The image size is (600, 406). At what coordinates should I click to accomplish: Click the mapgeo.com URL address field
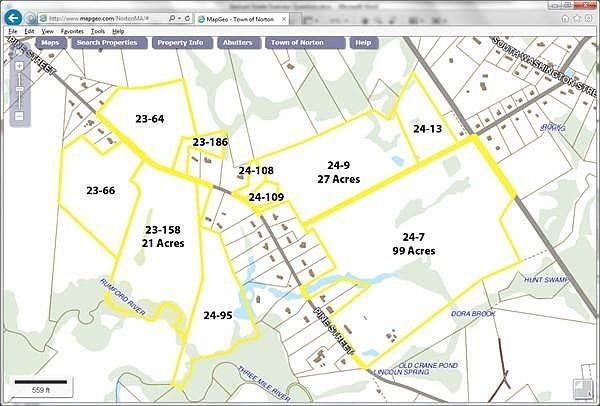103,18
